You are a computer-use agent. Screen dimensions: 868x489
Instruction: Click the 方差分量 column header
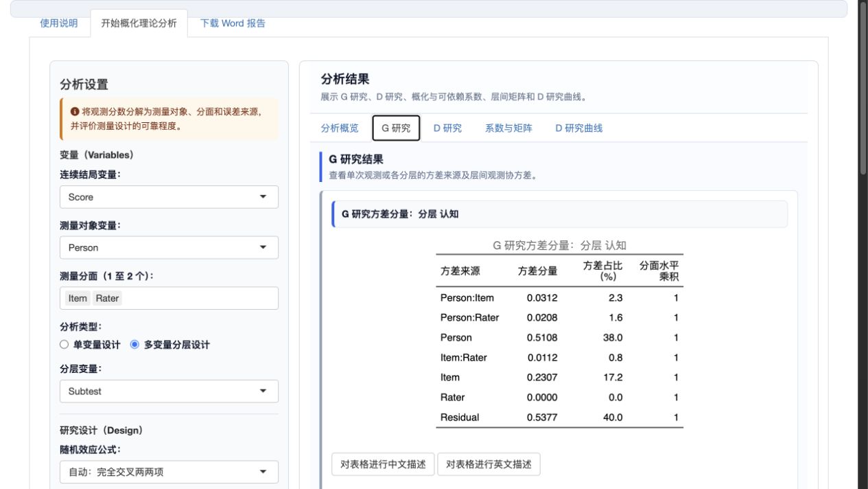point(538,271)
